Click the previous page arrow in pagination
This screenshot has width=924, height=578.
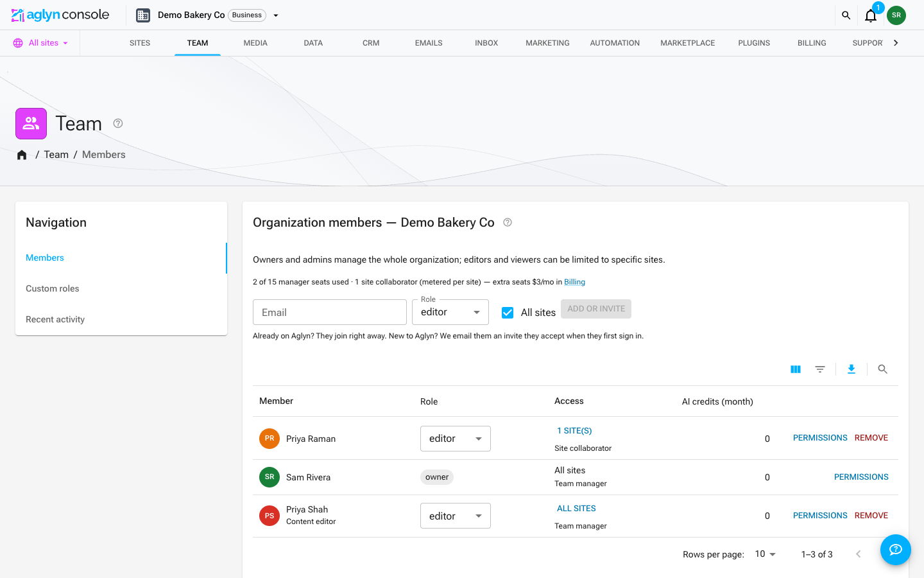859,554
